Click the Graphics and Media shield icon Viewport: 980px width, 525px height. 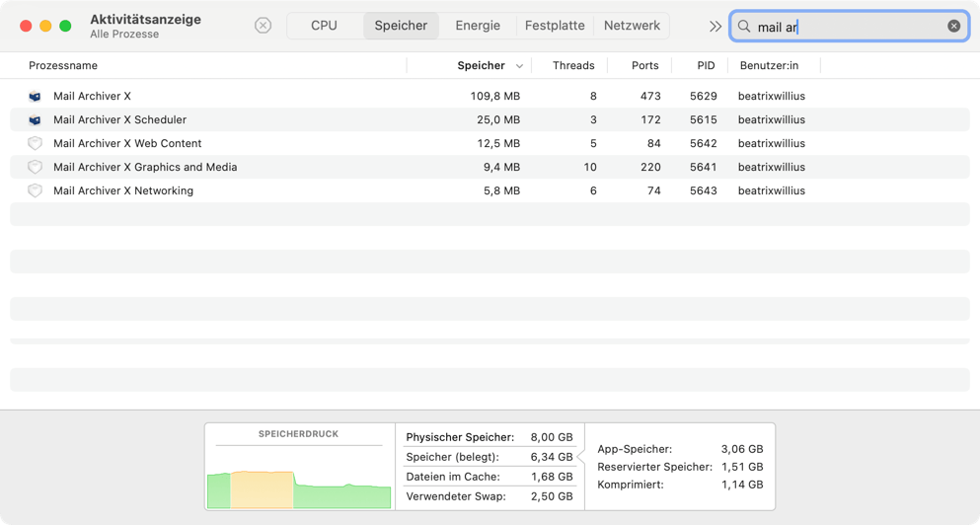tap(36, 168)
